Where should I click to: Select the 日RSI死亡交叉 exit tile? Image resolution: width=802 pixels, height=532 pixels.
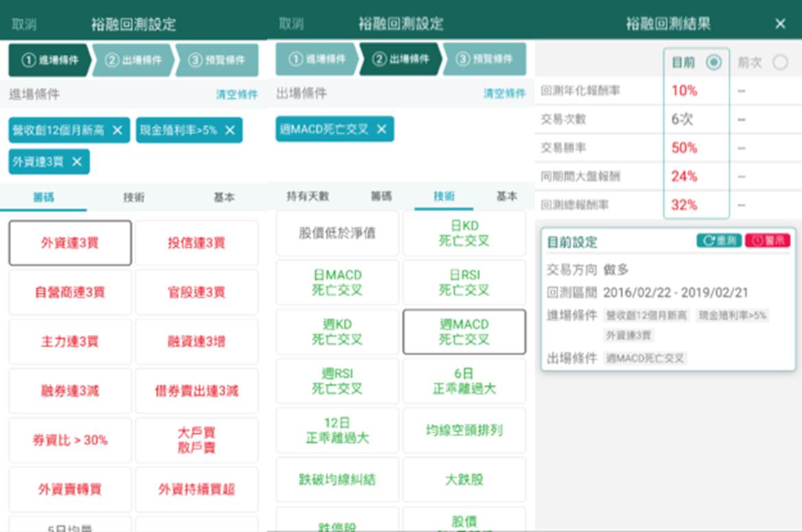coord(464,282)
